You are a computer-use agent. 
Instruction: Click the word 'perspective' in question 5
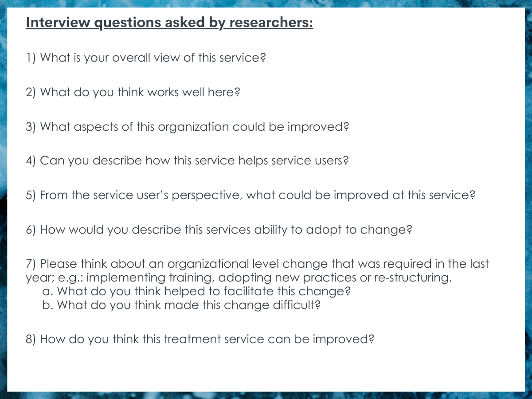[x=206, y=196]
